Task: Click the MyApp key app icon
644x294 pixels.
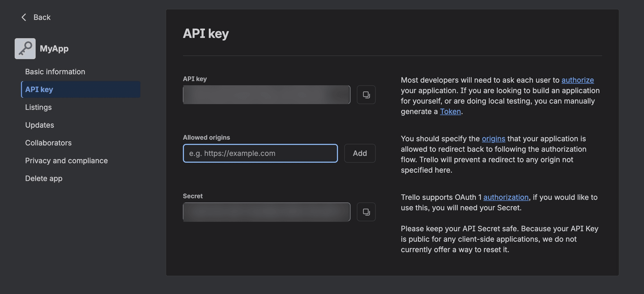Action: pyautogui.click(x=25, y=49)
